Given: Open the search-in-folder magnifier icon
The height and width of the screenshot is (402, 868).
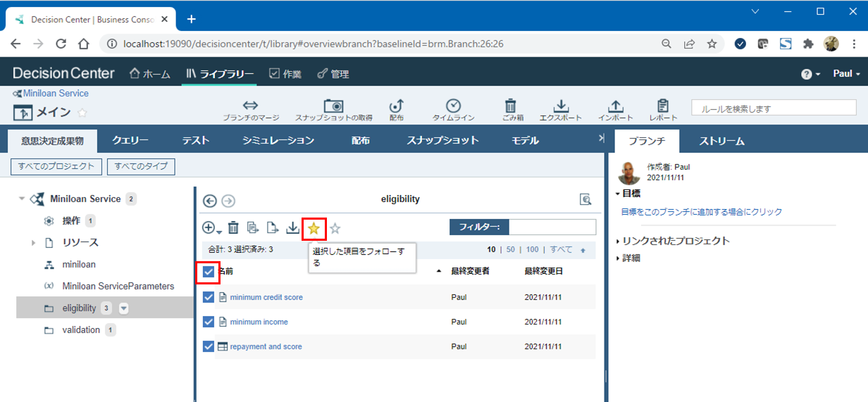Looking at the screenshot, I should click(585, 200).
